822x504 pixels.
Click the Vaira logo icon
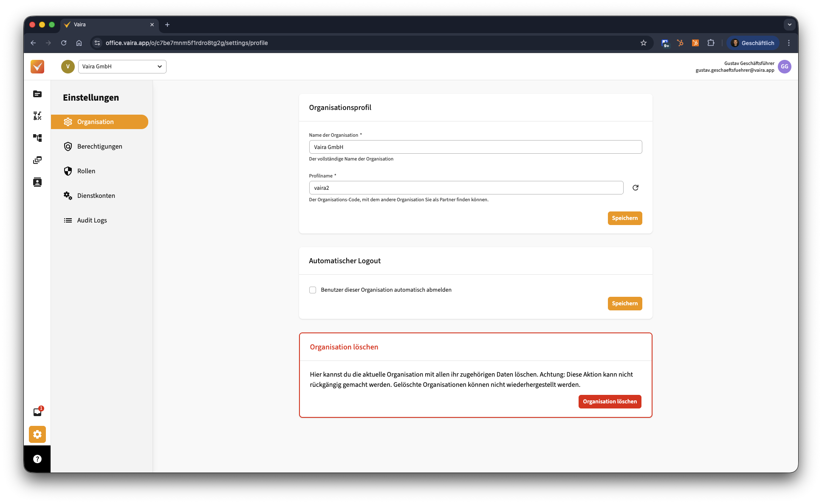tap(37, 67)
